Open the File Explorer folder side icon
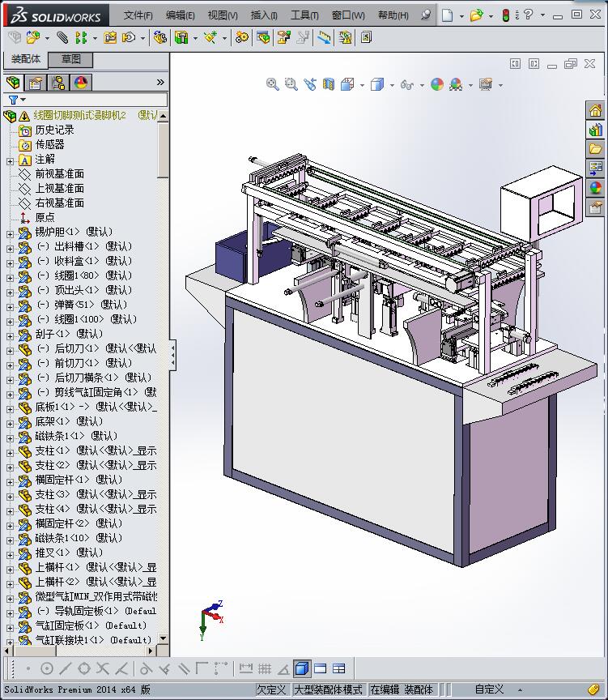Screen dimensions: 608x700 point(596,149)
